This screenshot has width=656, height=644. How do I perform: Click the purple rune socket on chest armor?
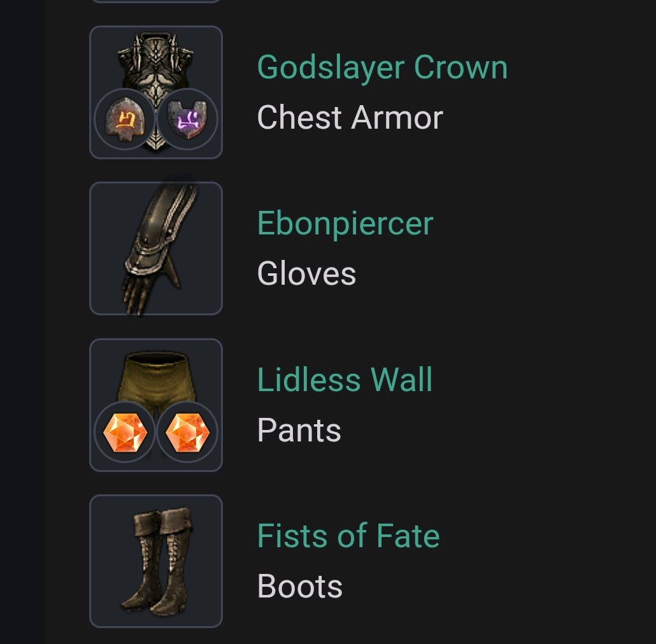187,119
